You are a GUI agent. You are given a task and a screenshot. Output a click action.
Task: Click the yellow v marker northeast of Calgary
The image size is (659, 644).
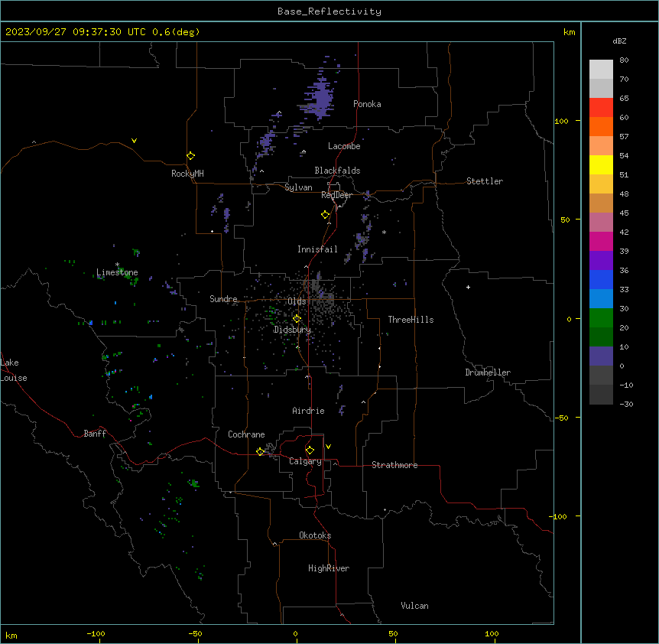point(328,447)
